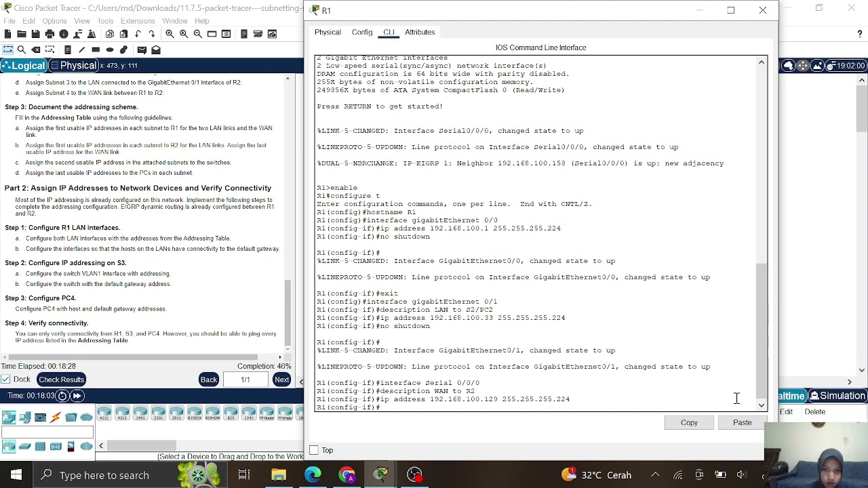Click the Paste button in CLI window

coord(742,422)
